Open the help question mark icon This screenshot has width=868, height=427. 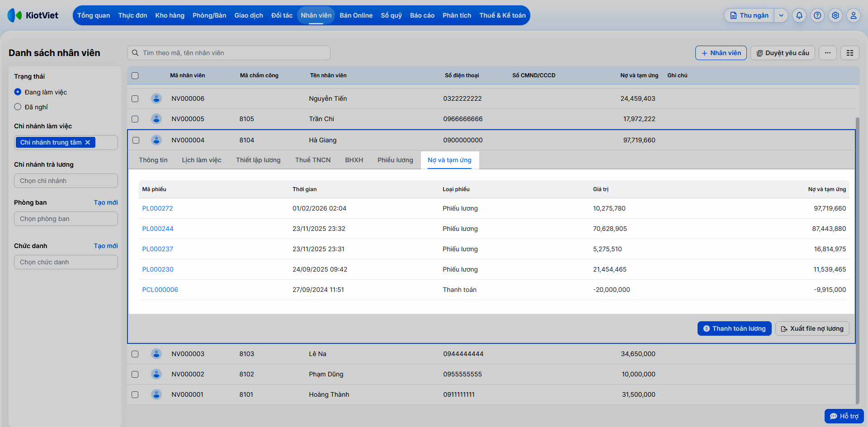coord(817,15)
